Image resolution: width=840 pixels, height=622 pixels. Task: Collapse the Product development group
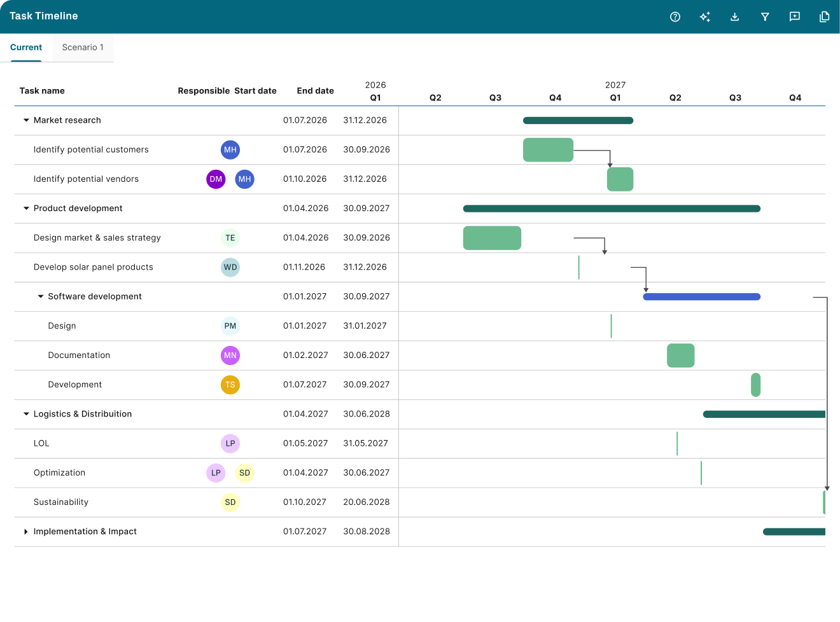[x=26, y=209]
